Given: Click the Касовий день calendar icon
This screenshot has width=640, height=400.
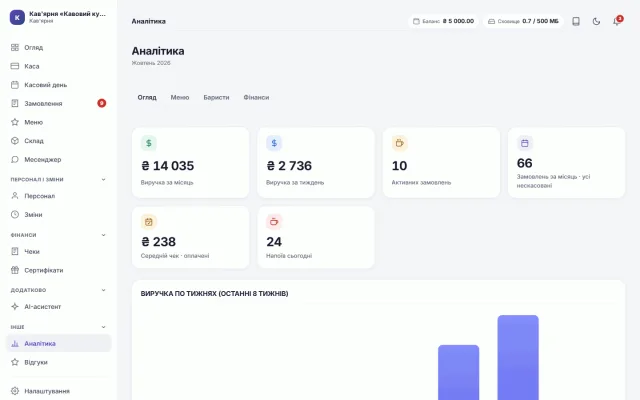Looking at the screenshot, I should [x=15, y=85].
